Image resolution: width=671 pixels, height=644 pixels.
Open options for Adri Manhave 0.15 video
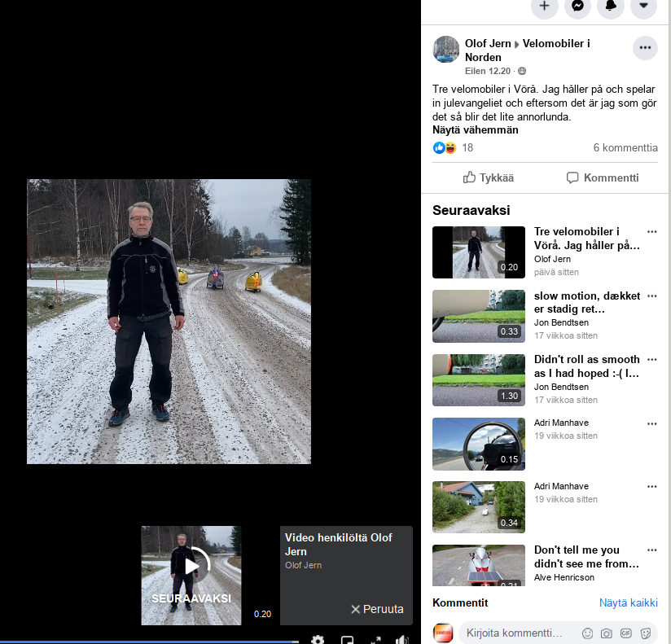coord(651,424)
